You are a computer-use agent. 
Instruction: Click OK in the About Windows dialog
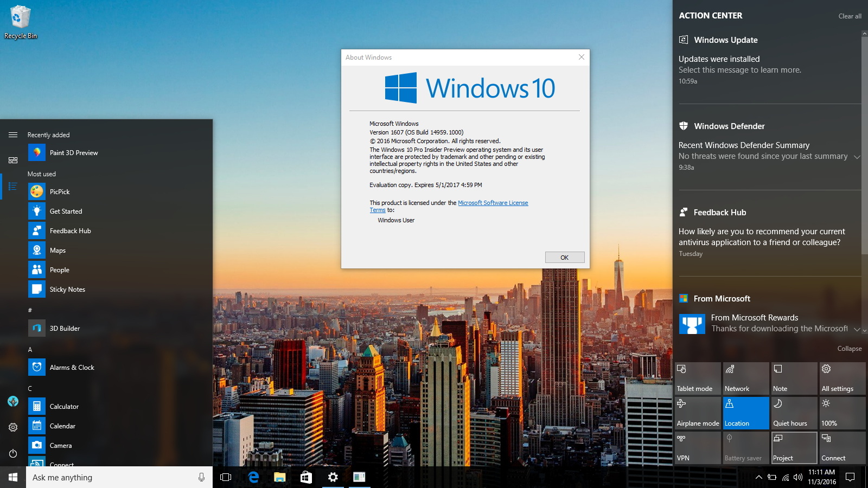click(x=564, y=257)
